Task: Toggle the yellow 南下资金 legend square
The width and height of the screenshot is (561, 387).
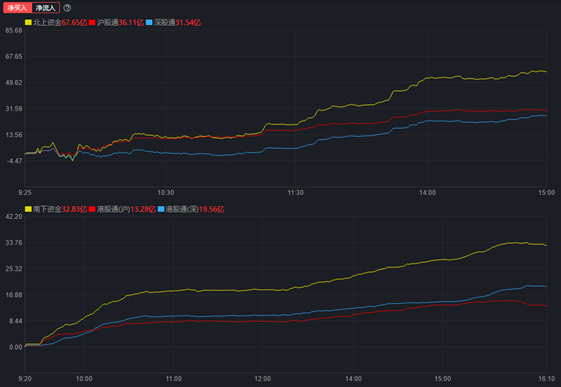Action: click(x=28, y=209)
